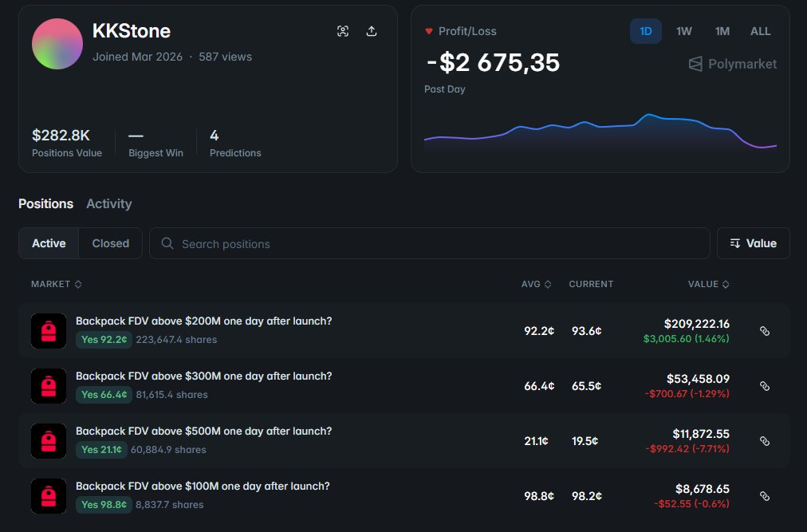Image resolution: width=807 pixels, height=532 pixels.
Task: Sort by VALUE column header
Action: click(x=709, y=284)
